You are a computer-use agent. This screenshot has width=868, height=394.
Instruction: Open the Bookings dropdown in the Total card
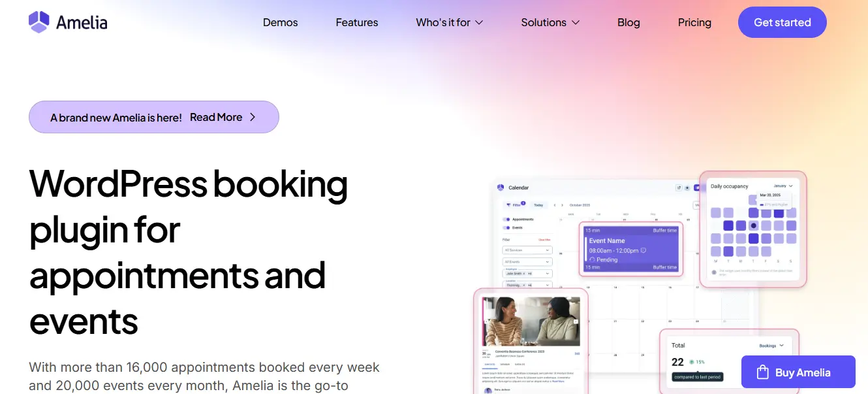pyautogui.click(x=771, y=345)
